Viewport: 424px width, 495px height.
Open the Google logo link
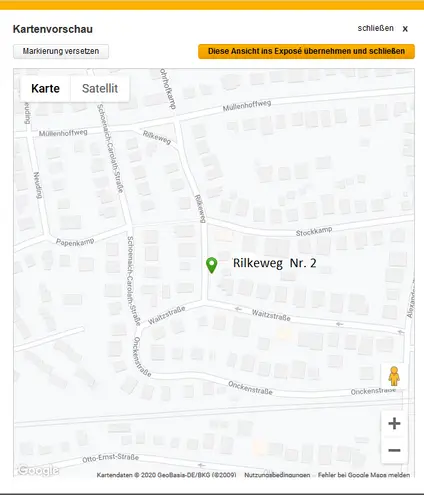[38, 470]
